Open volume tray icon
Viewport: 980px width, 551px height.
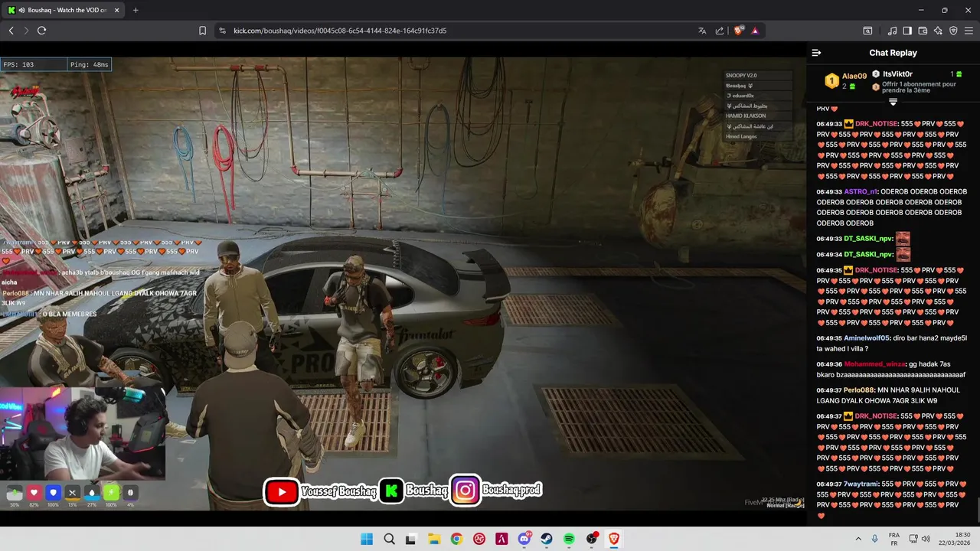tap(926, 539)
